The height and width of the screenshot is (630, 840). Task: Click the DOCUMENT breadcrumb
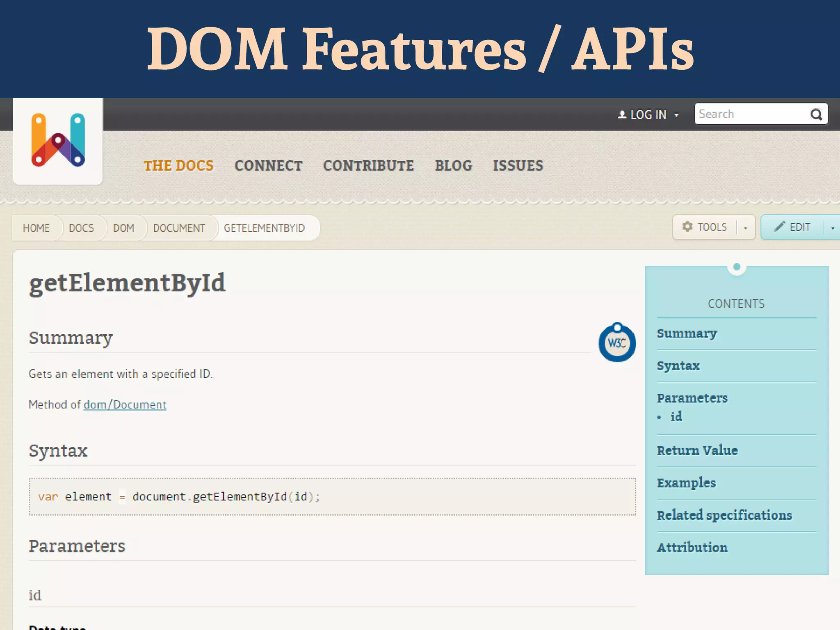179,228
